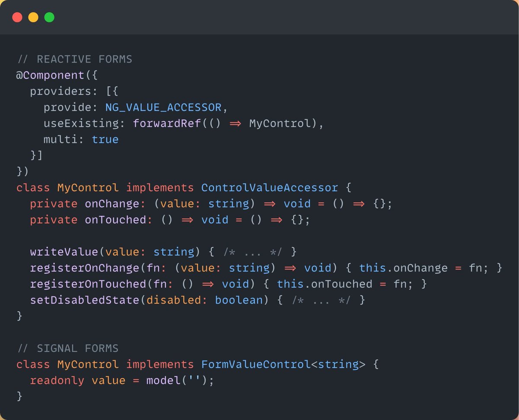
Task: Click the yellow minimize window dot
Action: (33, 17)
